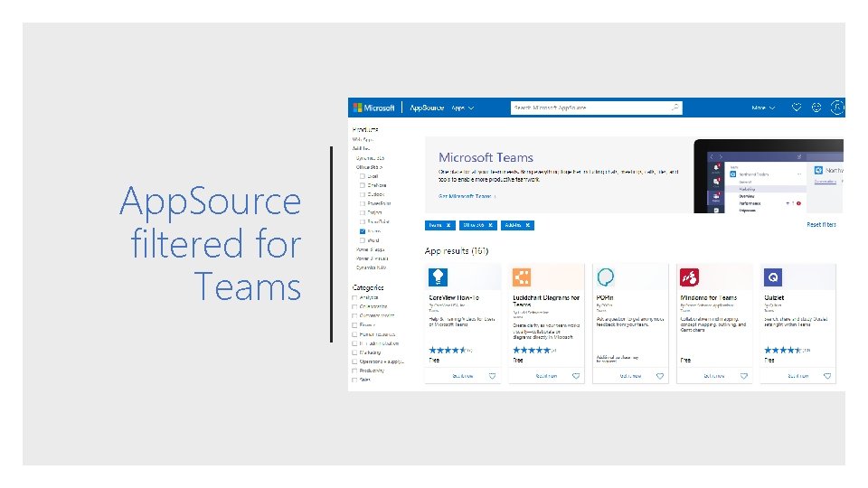Remove the Teams filter chip
The image size is (868, 488).
pyautogui.click(x=448, y=225)
